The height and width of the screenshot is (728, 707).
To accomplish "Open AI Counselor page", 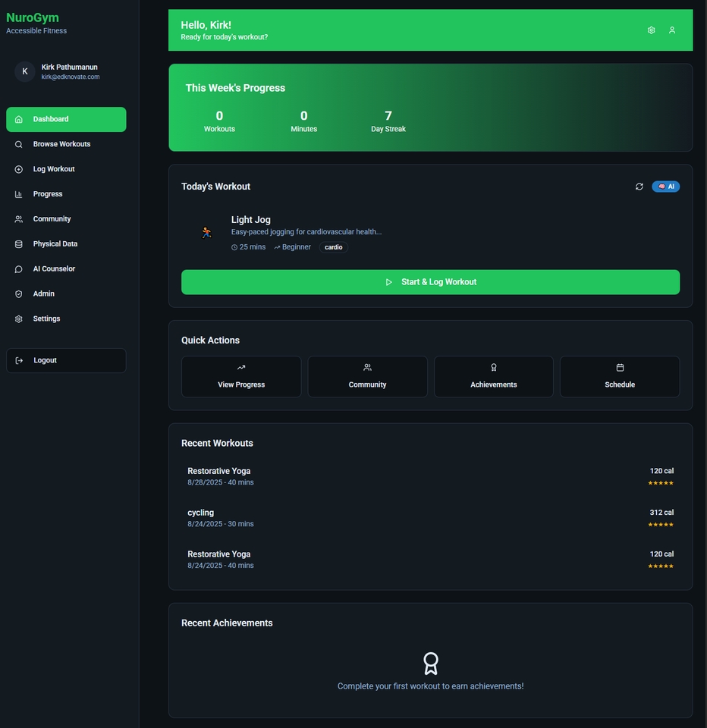I will [66, 268].
